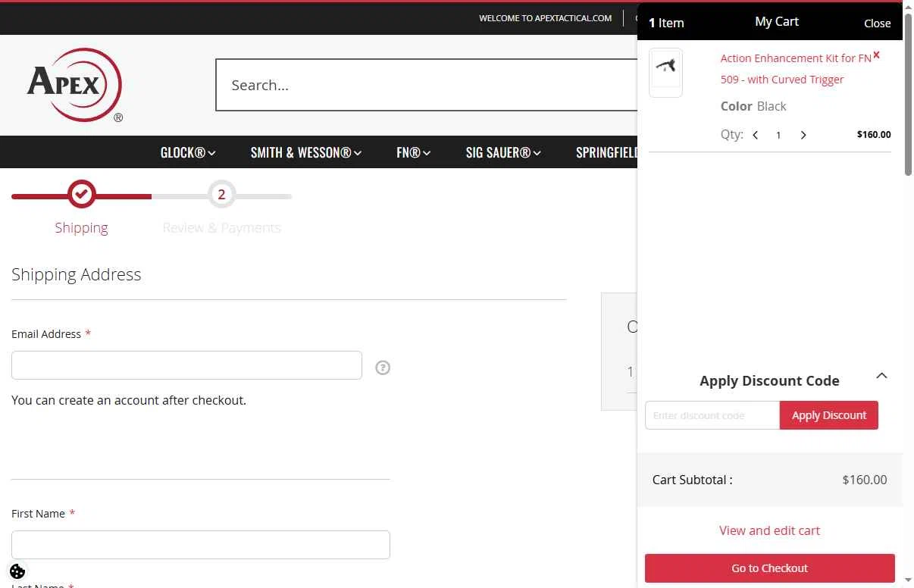Increase quantity with right arrow
The width and height of the screenshot is (914, 588).
point(803,135)
